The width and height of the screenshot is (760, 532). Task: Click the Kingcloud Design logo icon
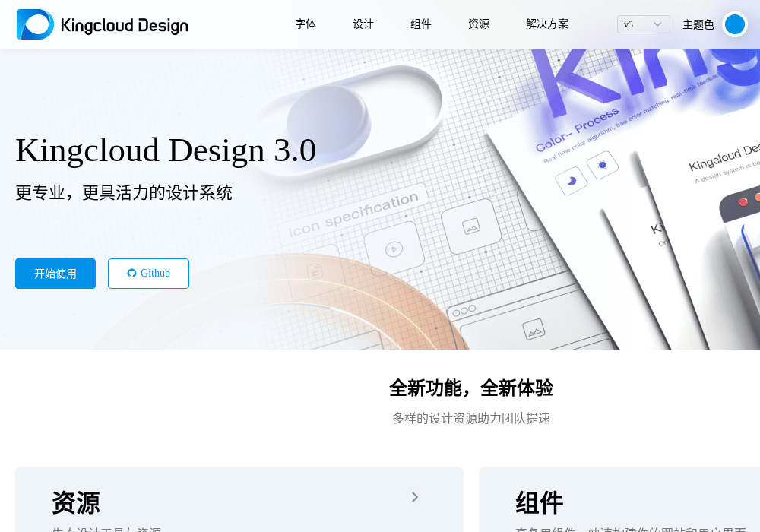pyautogui.click(x=36, y=24)
